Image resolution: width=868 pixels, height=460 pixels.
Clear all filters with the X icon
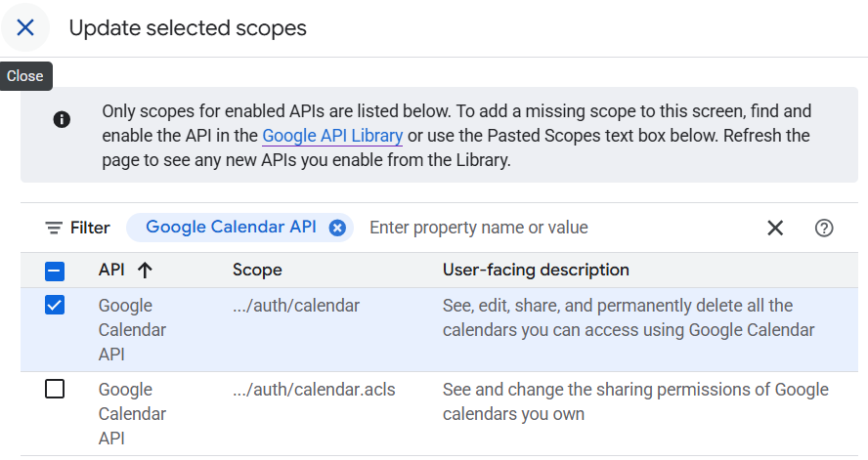775,228
